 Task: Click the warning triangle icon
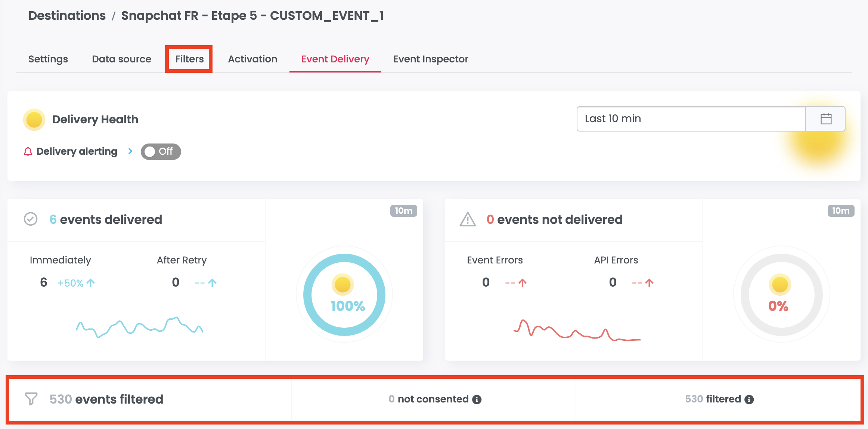pos(468,219)
